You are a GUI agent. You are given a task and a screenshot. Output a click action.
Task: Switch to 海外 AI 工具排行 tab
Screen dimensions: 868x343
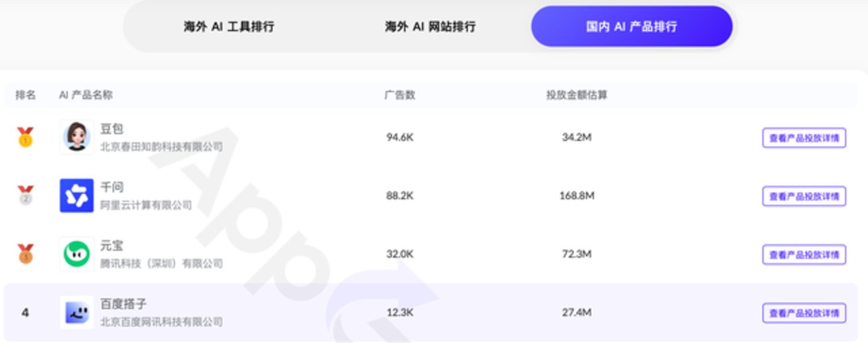(x=229, y=27)
